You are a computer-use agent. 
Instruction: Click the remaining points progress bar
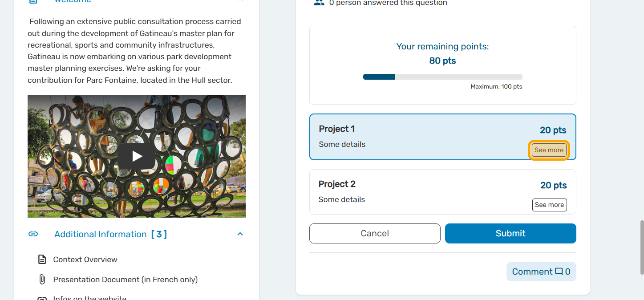[442, 77]
